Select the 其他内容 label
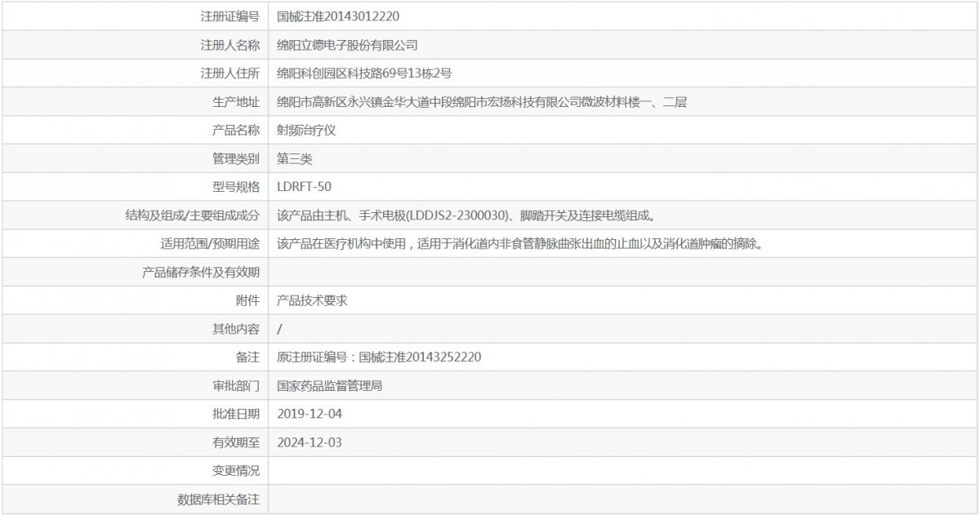980x515 pixels. [x=236, y=329]
